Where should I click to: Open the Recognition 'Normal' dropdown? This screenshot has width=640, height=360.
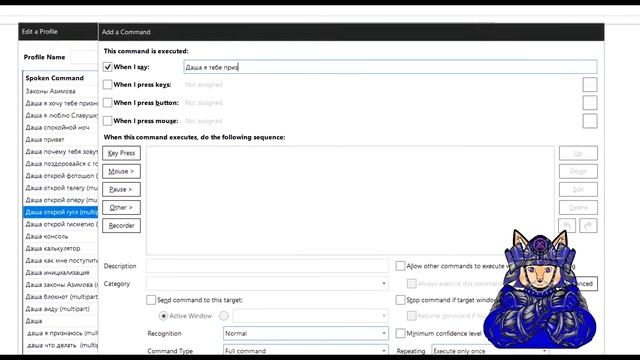[306, 333]
